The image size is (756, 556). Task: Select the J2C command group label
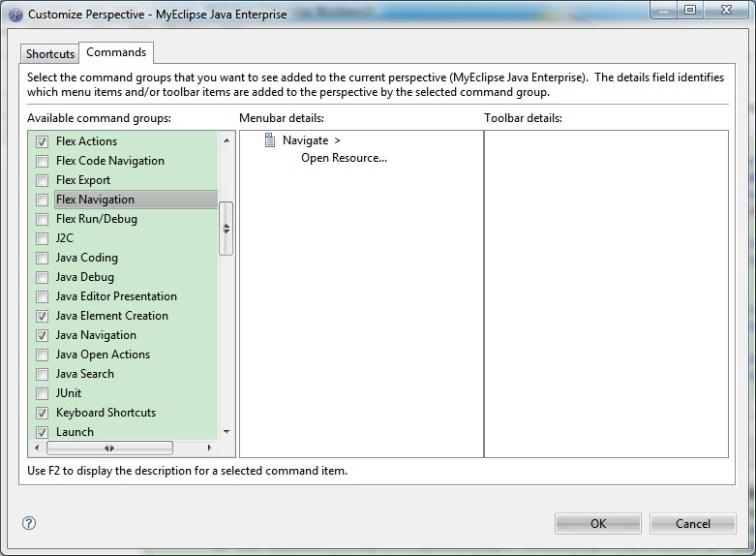65,238
